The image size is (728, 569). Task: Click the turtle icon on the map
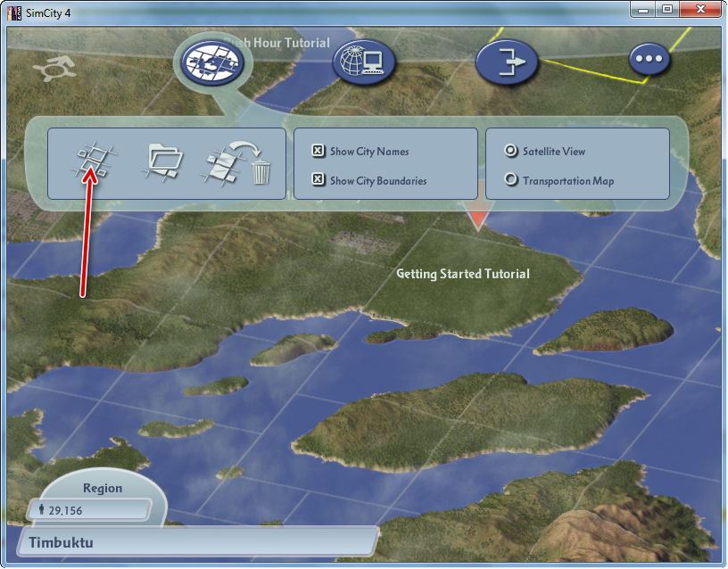coord(54,69)
